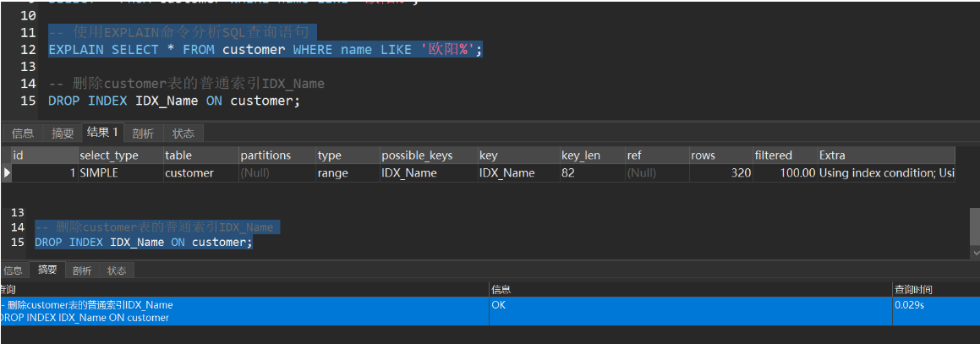Click the DROP INDEX statement in upper editor

click(x=174, y=101)
